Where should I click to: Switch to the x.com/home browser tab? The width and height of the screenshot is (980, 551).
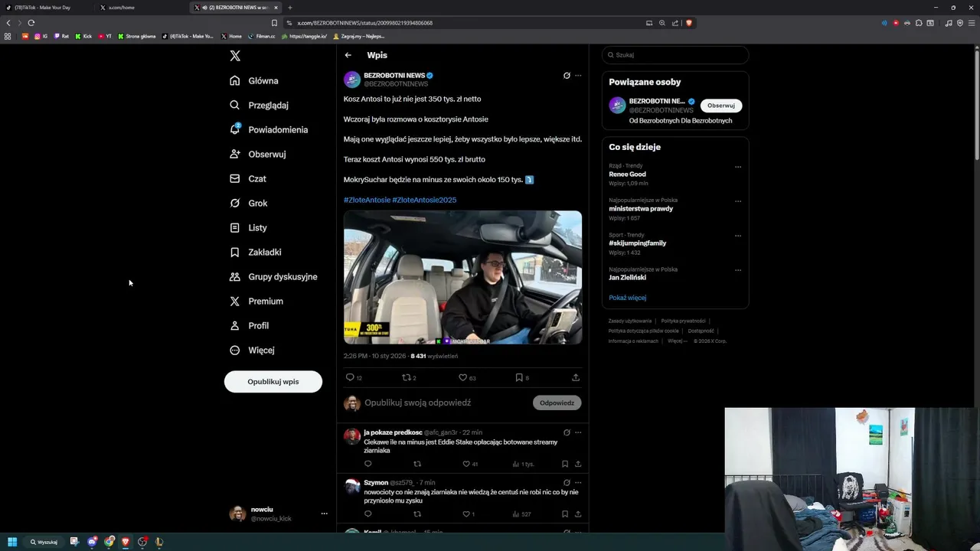tap(142, 8)
